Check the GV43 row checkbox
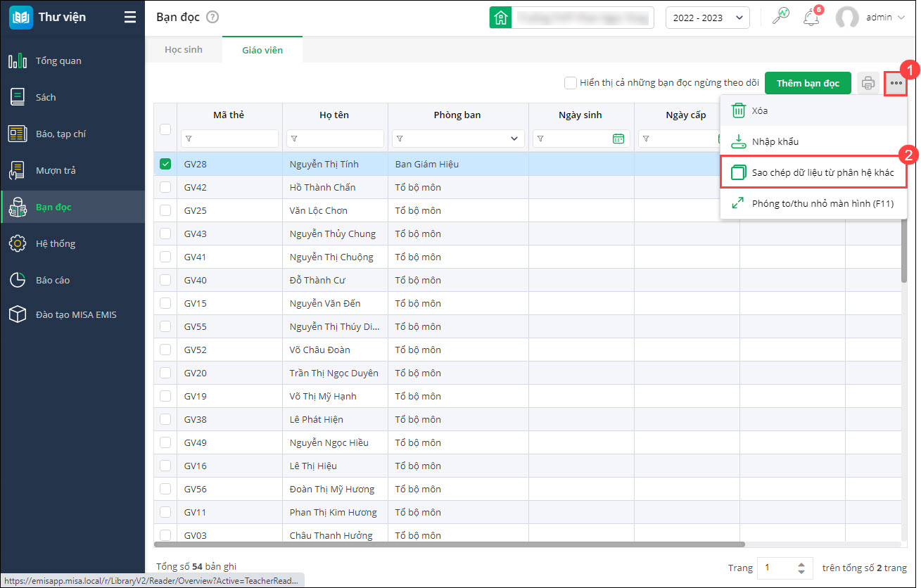The width and height of the screenshot is (921, 588). pyautogui.click(x=165, y=234)
